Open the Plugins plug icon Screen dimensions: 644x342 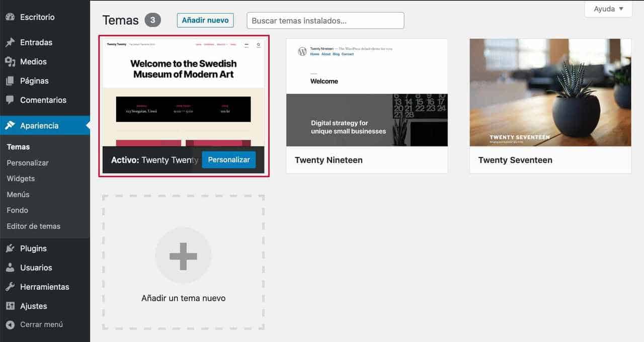click(11, 248)
